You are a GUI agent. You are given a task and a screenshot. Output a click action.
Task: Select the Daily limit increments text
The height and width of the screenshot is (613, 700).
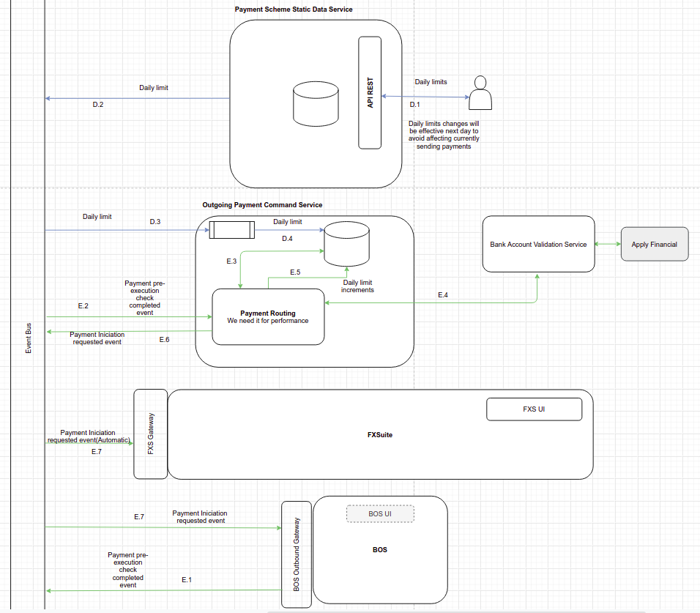coord(357,286)
